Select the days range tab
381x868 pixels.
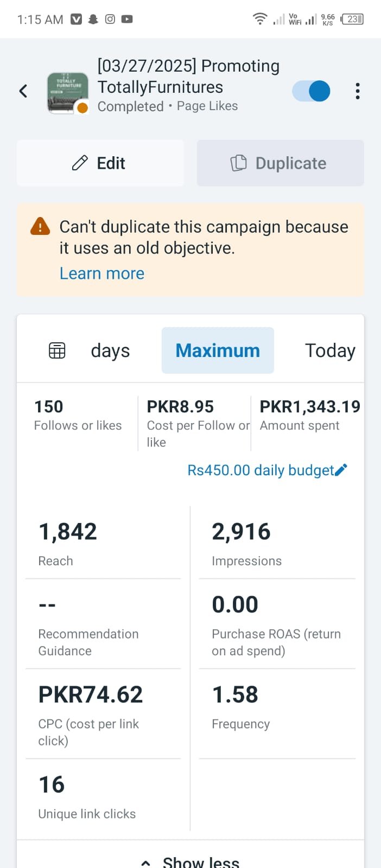point(110,350)
